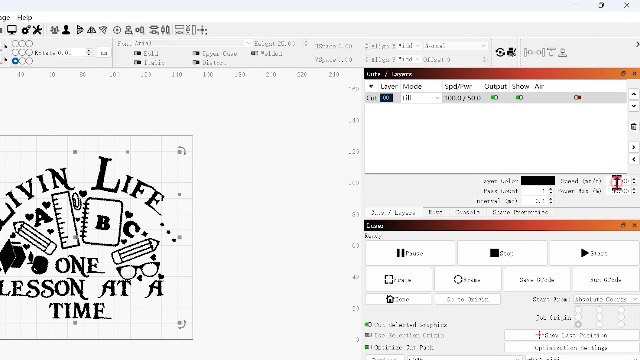Move layer down arrow in Cuts panel
Viewport: 640px width, 360px height.
(633, 106)
